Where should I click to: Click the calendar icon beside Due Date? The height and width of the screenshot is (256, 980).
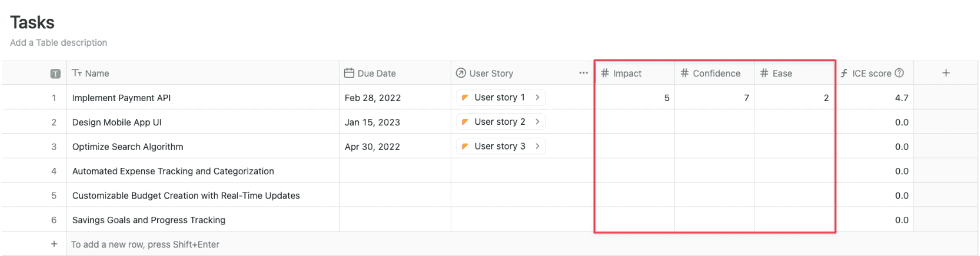(349, 73)
